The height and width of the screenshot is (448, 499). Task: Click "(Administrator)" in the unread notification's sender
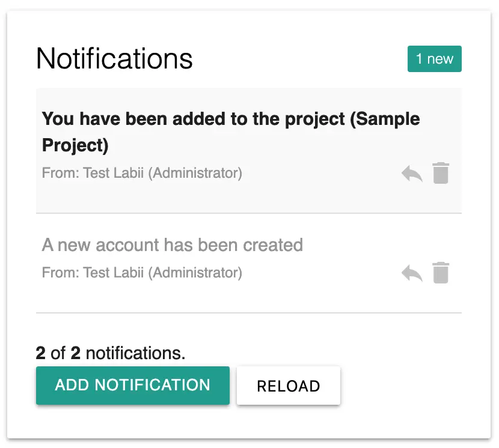pos(195,174)
